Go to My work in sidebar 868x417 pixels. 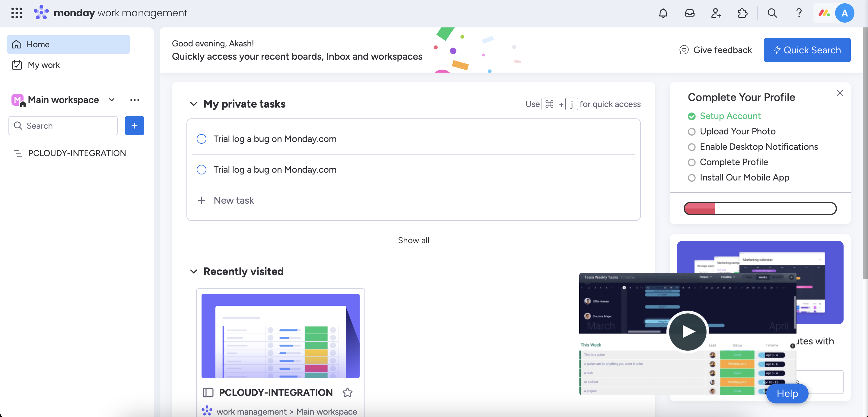[x=44, y=65]
